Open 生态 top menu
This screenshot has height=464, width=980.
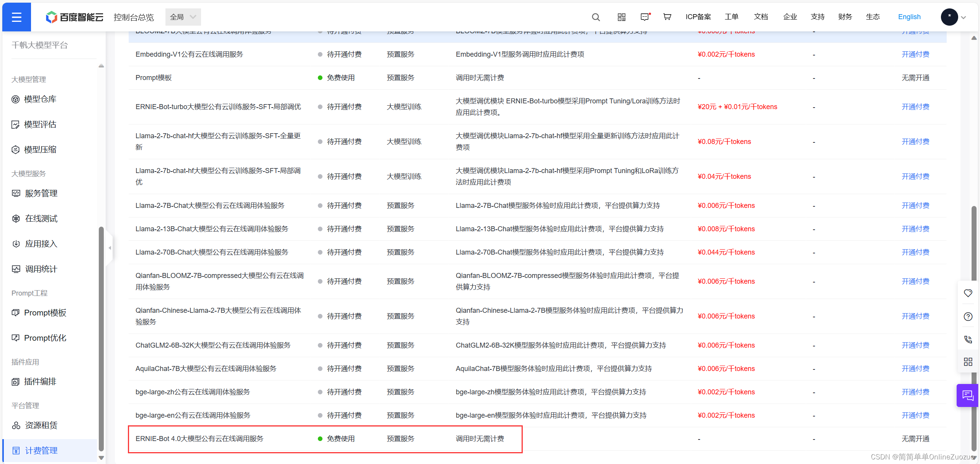tap(873, 17)
